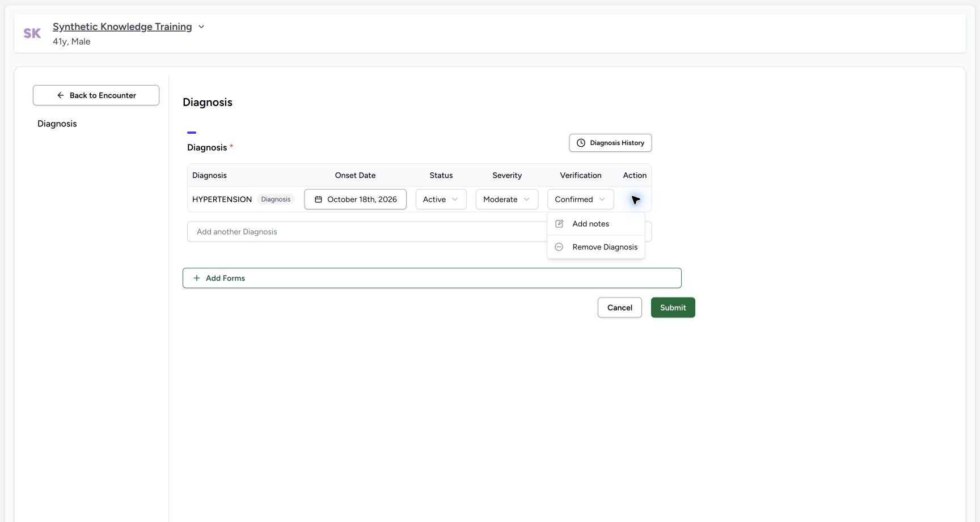Open the October 18th, 2026 onset date picker
Screen dimensions: 980x522
355,200
